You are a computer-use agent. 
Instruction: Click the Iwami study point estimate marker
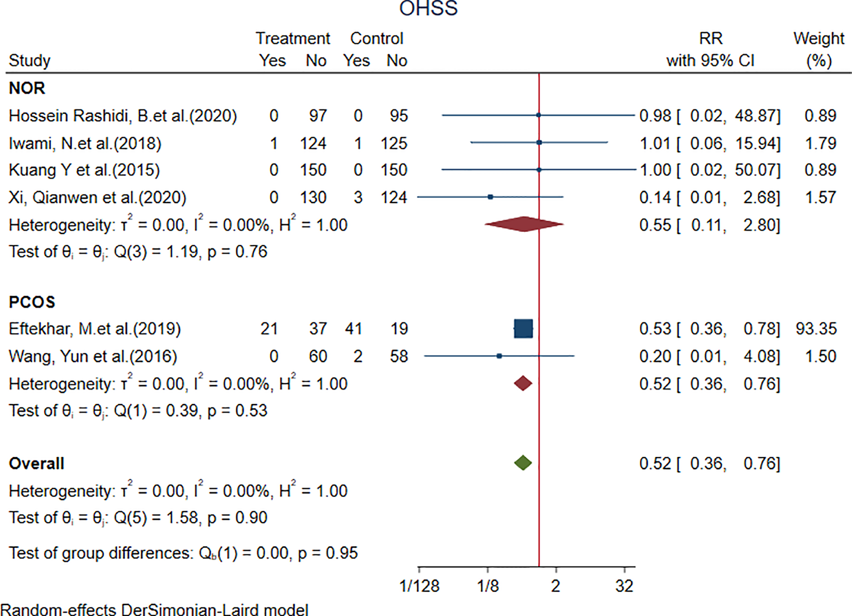coord(539,142)
